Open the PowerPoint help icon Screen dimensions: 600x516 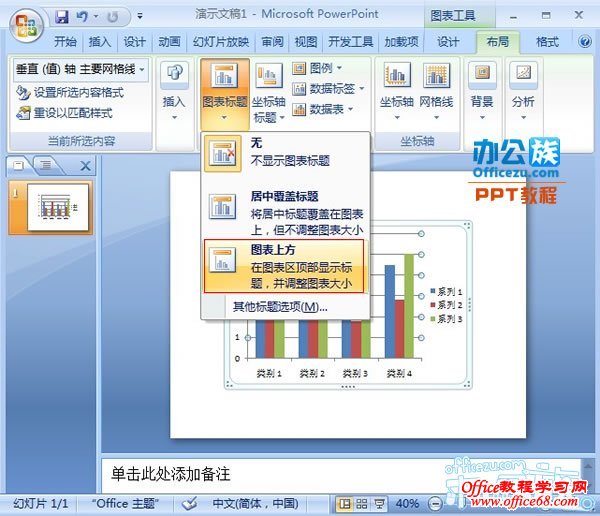585,41
